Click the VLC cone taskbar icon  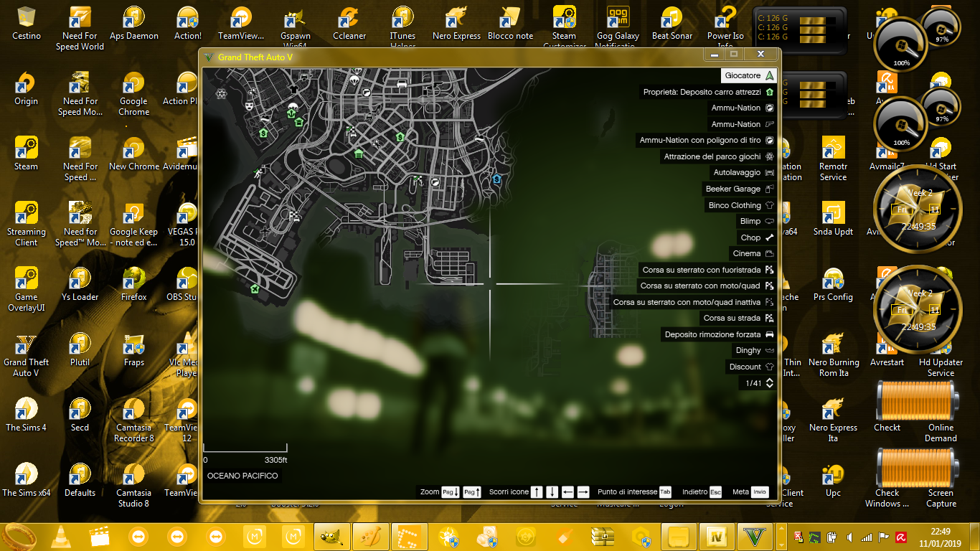click(x=62, y=537)
